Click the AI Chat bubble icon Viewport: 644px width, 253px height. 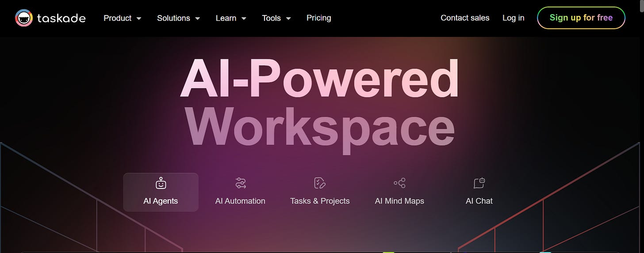click(479, 183)
